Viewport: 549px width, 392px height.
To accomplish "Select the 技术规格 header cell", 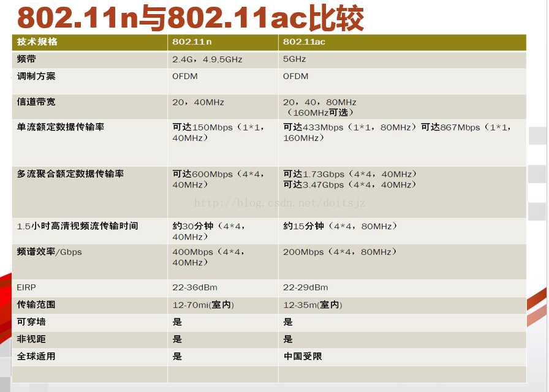I will 29,42.
